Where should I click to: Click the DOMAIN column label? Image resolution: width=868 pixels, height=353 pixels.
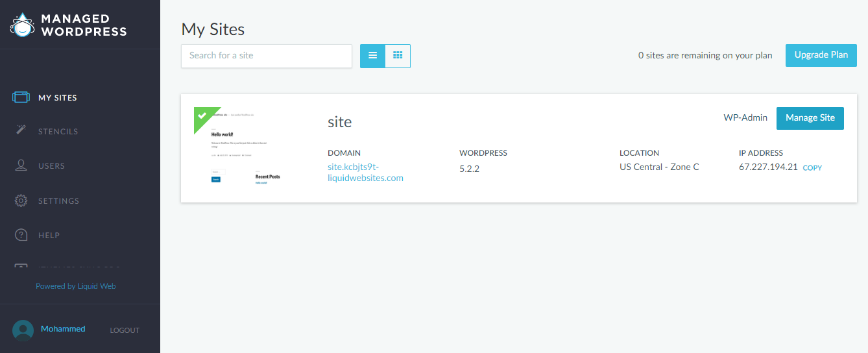(x=344, y=153)
